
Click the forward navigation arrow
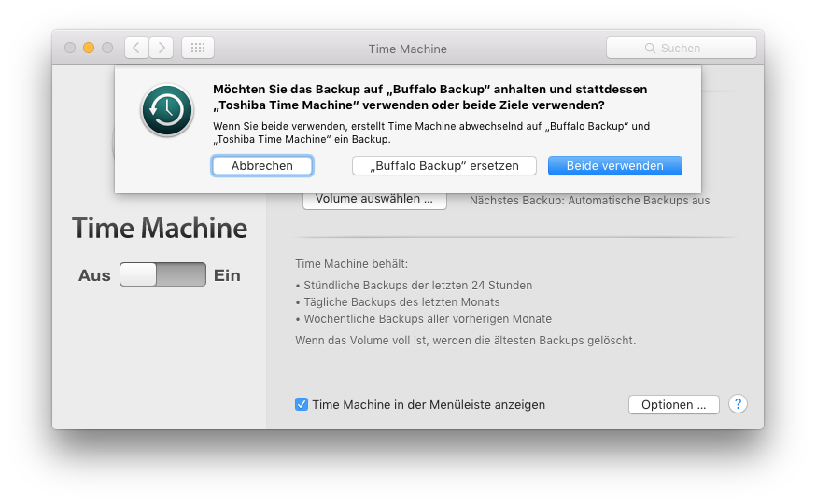pyautogui.click(x=162, y=48)
